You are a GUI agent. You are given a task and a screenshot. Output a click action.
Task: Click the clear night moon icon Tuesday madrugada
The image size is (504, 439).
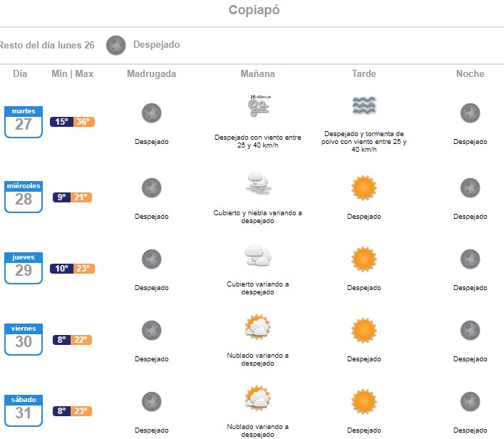[151, 113]
